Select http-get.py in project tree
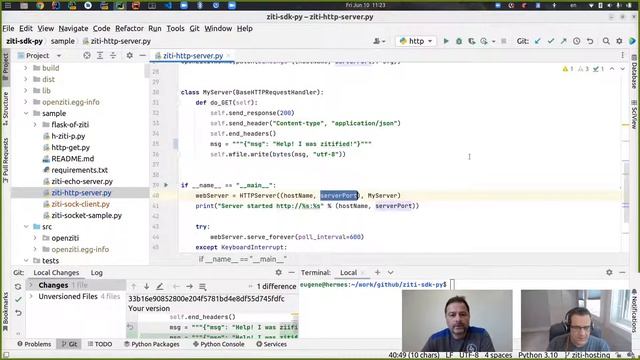This screenshot has width=640, height=360. point(71,147)
